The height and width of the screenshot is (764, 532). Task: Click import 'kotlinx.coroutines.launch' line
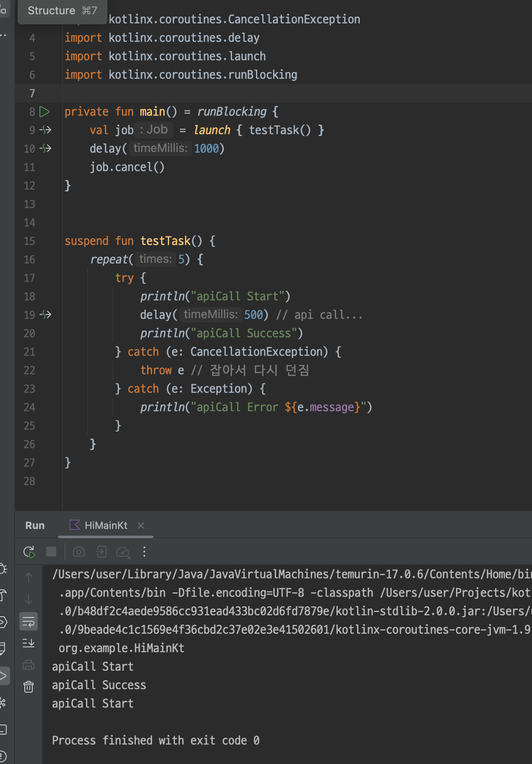(165, 56)
